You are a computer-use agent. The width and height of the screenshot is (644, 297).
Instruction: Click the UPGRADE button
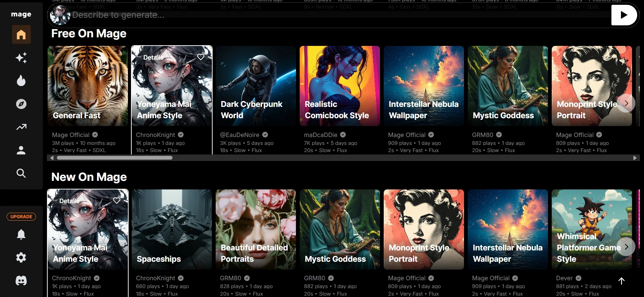21,216
